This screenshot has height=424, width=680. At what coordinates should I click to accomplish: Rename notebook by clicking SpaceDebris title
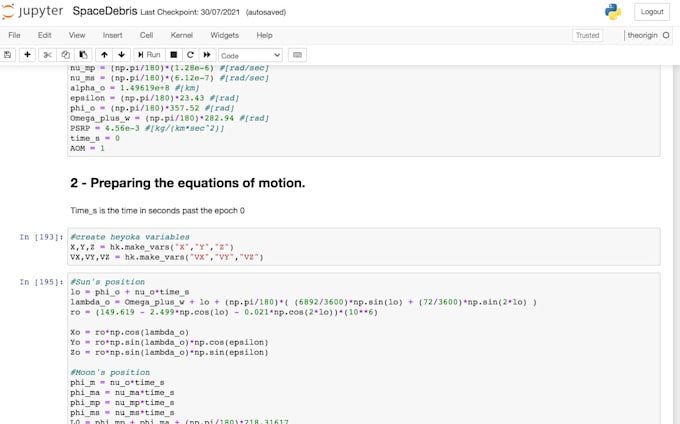(104, 11)
